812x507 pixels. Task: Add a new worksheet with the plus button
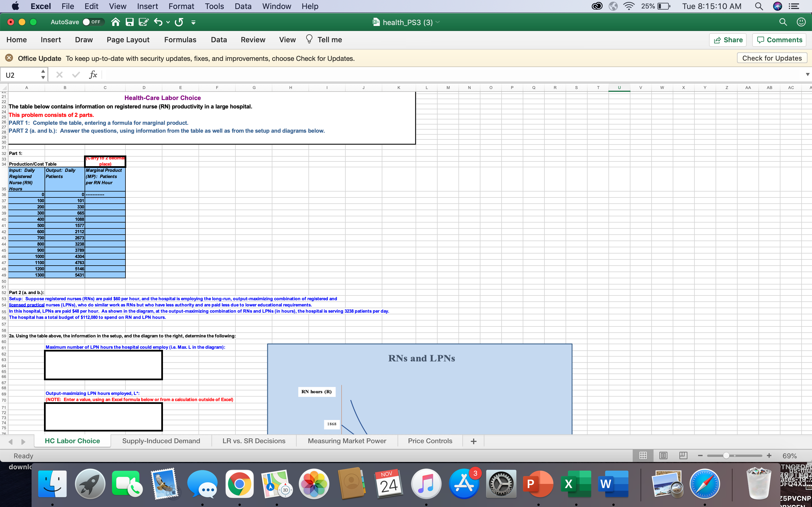coord(473,441)
